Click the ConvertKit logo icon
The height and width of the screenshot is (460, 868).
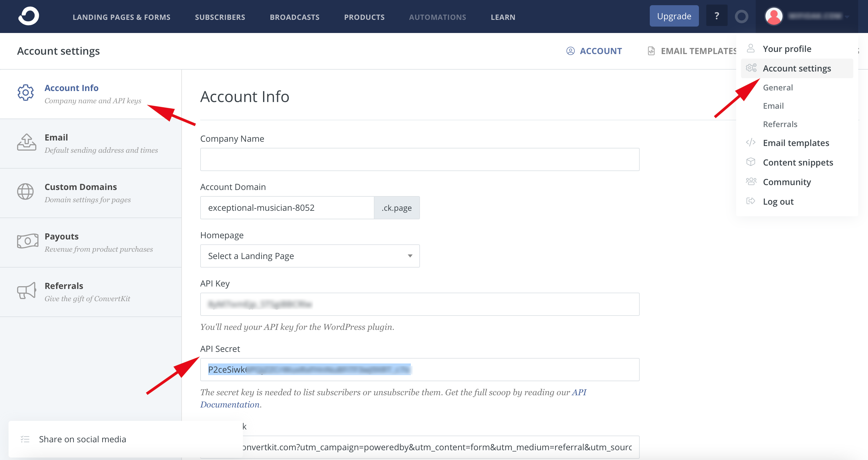coord(29,16)
